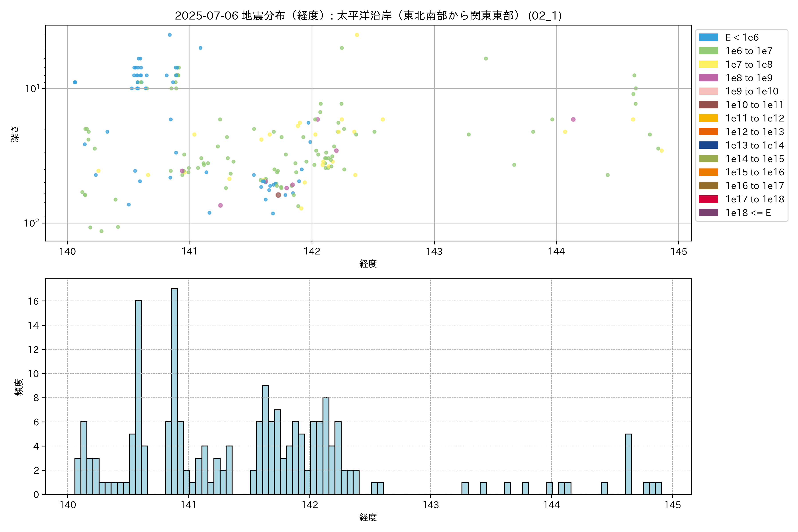Click the pink '1e9 to 1e10' legend swatch
Screen dimensions: 798x532
(x=708, y=91)
